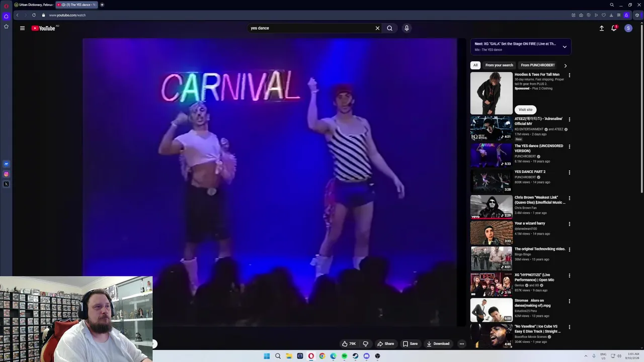Open the Opera profile icon in toolbar
Image resolution: width=644 pixels, height=362 pixels.
(626, 15)
